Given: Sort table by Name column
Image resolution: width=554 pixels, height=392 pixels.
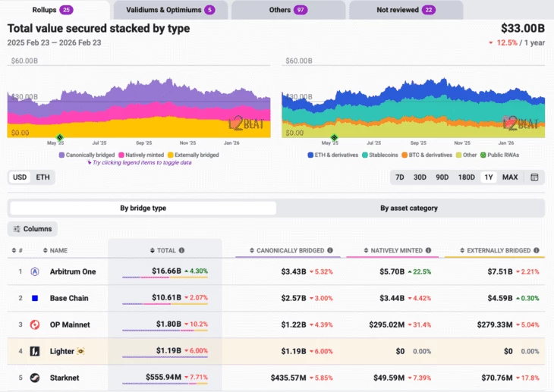Looking at the screenshot, I should point(57,250).
